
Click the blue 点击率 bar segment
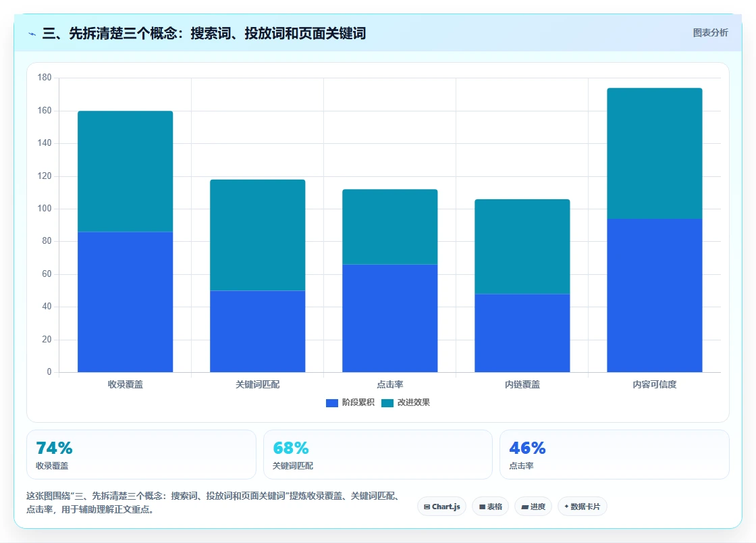coord(390,318)
